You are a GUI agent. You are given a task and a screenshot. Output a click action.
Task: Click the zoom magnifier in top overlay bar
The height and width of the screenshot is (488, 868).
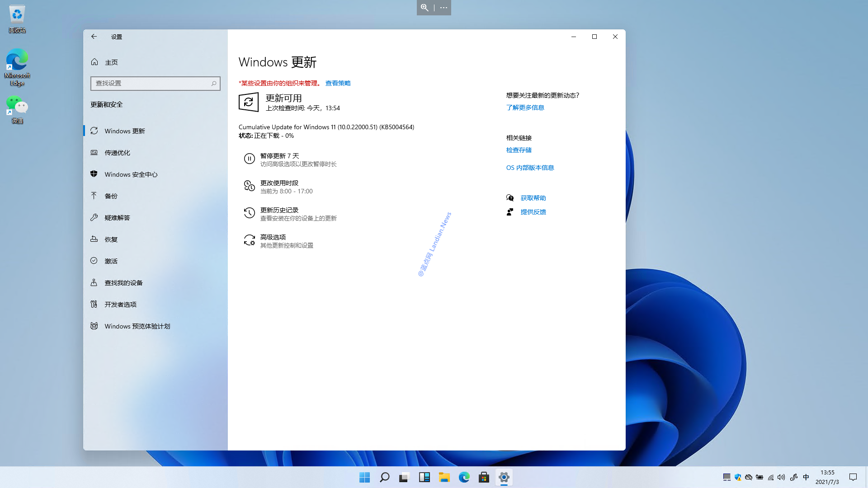pos(425,8)
